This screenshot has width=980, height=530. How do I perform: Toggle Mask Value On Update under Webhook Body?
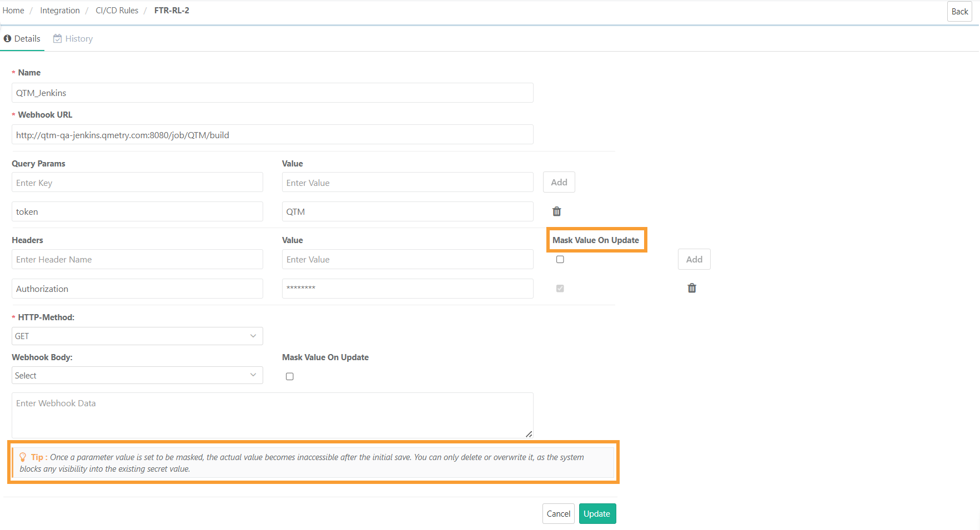(x=289, y=376)
